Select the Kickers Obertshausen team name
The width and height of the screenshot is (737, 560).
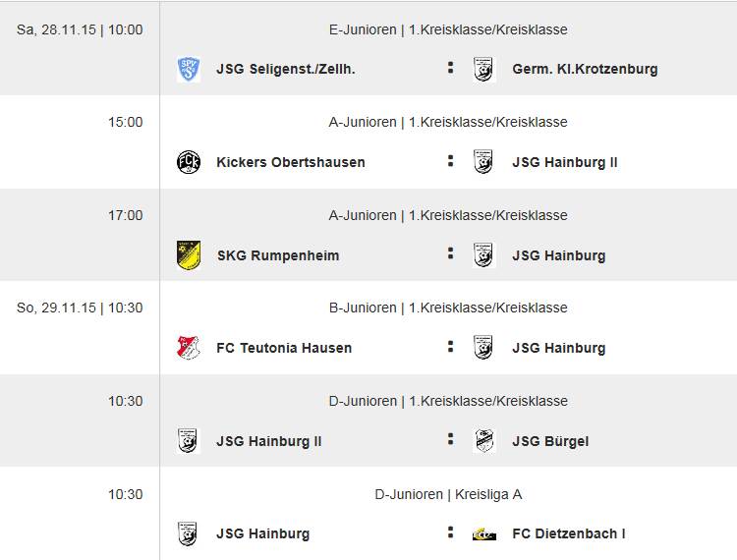click(x=290, y=162)
